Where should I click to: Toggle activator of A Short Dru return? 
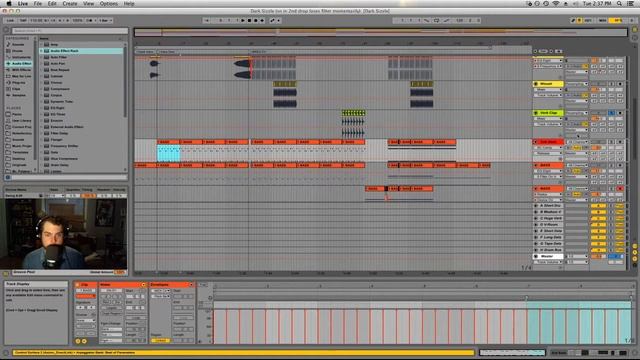point(598,206)
